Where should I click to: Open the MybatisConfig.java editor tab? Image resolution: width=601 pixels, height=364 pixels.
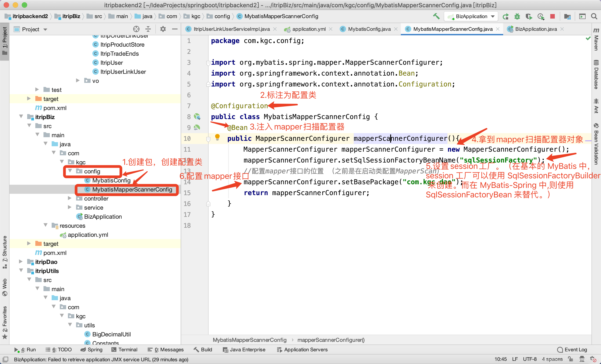pyautogui.click(x=369, y=29)
